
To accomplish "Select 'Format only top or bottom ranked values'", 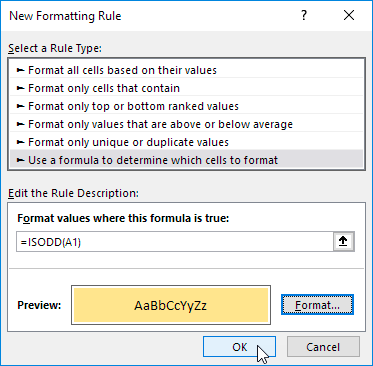I will [186, 106].
